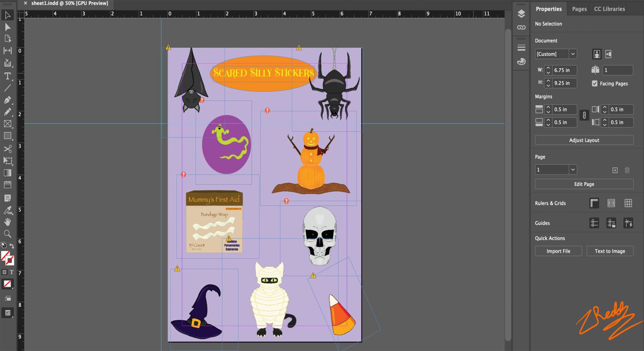Select the Scissors tool
The height and width of the screenshot is (351, 644).
coord(8,149)
